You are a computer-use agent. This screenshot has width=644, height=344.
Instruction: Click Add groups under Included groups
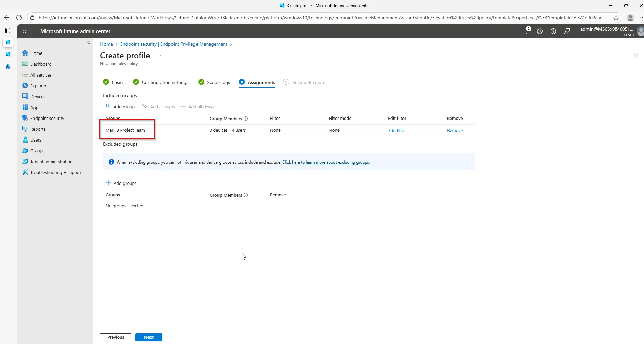point(121,107)
